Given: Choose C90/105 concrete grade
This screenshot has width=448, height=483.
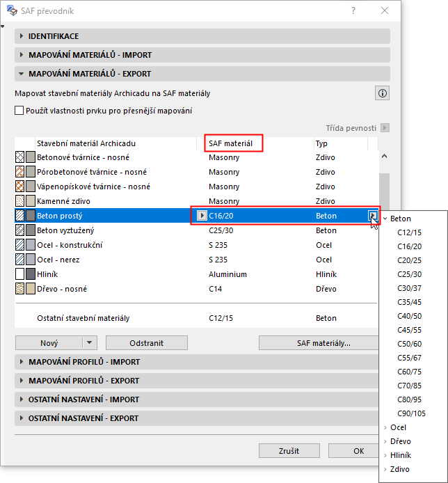Looking at the screenshot, I should coord(411,413).
